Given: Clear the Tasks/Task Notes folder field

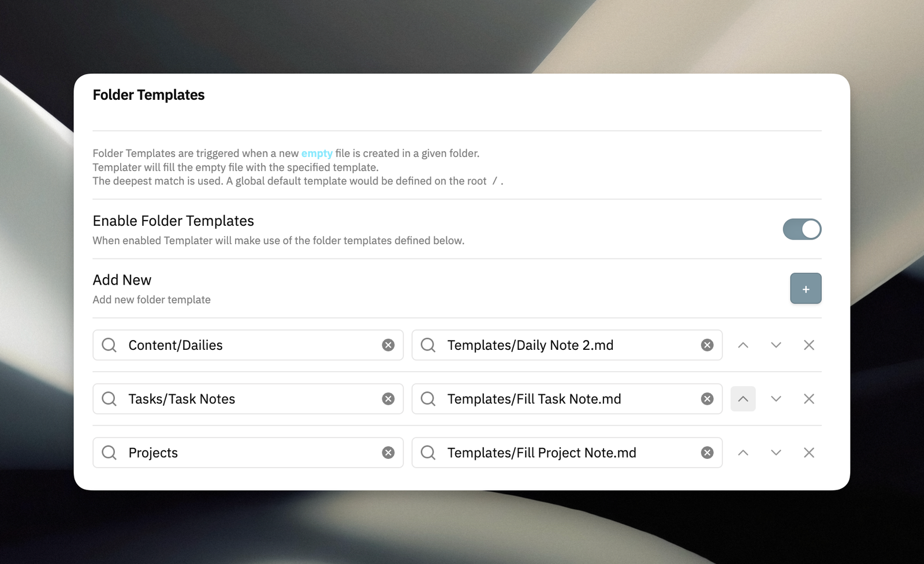Looking at the screenshot, I should 388,399.
